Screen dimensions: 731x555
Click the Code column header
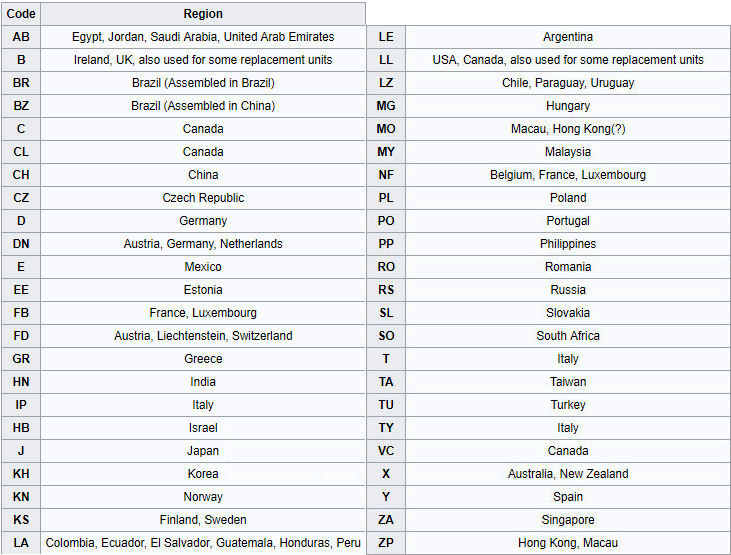21,14
